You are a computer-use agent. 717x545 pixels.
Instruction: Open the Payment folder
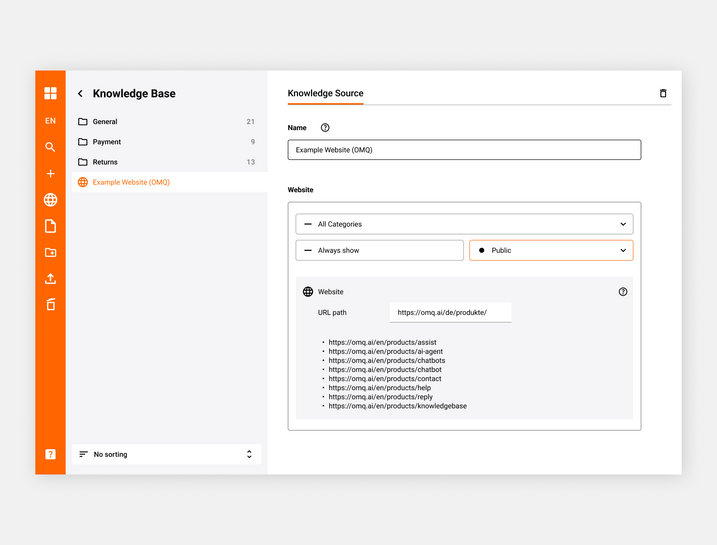tap(166, 142)
